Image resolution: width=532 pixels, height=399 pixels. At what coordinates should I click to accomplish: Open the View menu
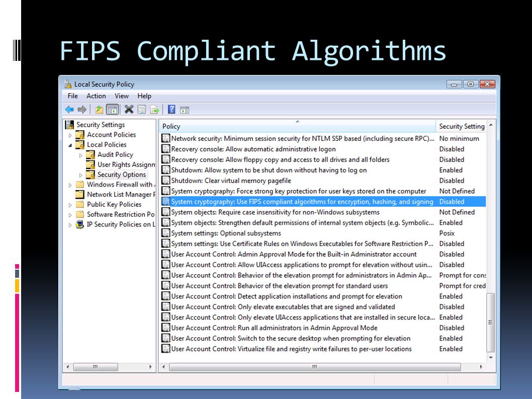coord(122,96)
